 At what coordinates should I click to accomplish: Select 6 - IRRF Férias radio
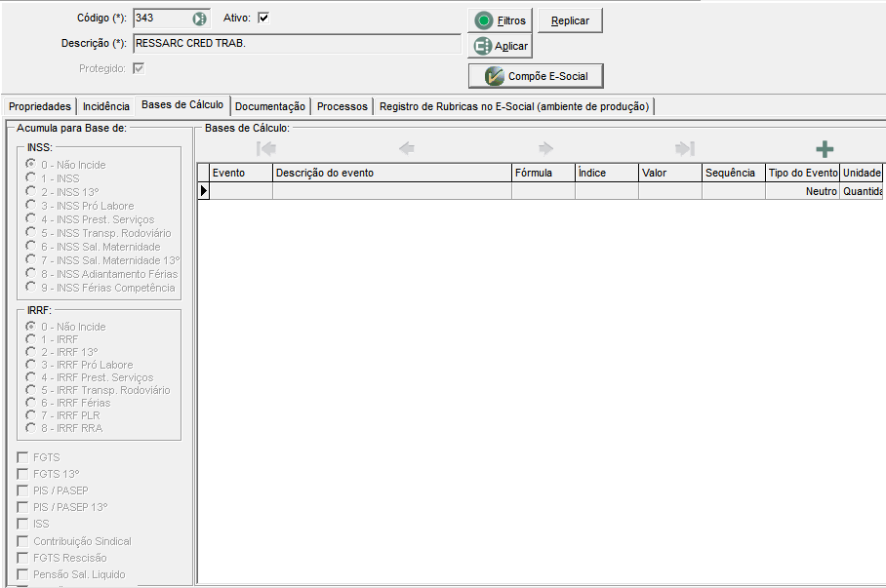(x=30, y=402)
